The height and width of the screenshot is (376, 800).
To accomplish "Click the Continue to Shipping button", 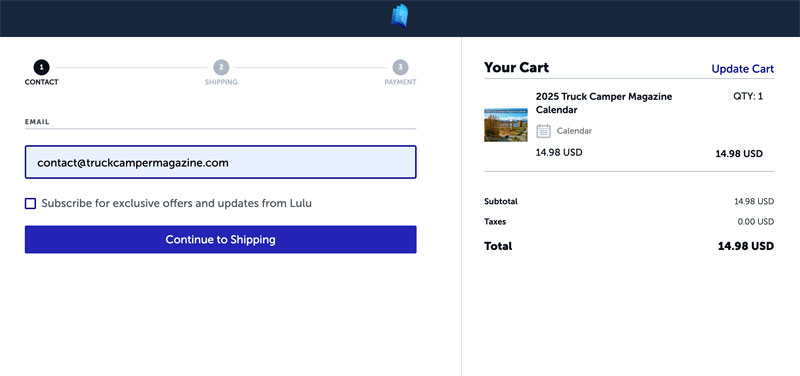I will (220, 239).
